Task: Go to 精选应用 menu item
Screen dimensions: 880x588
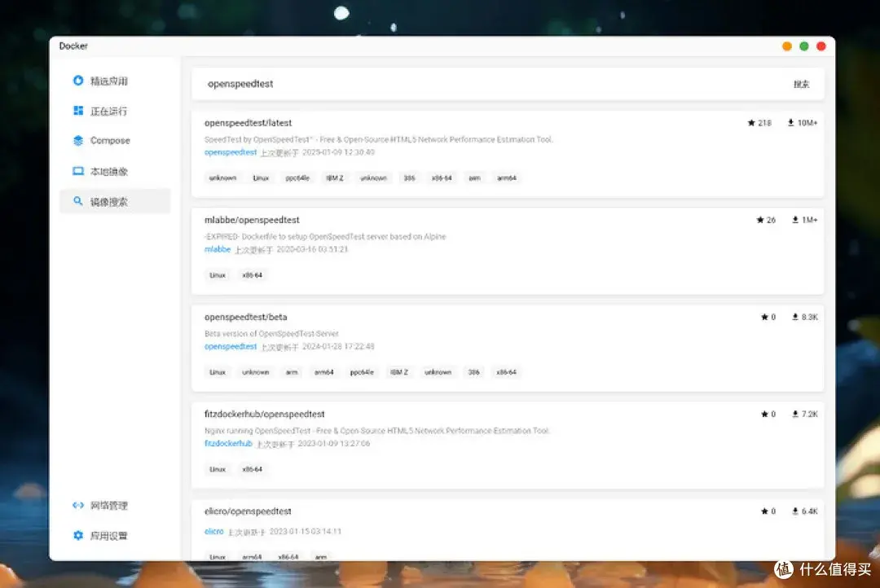Action: pos(115,81)
